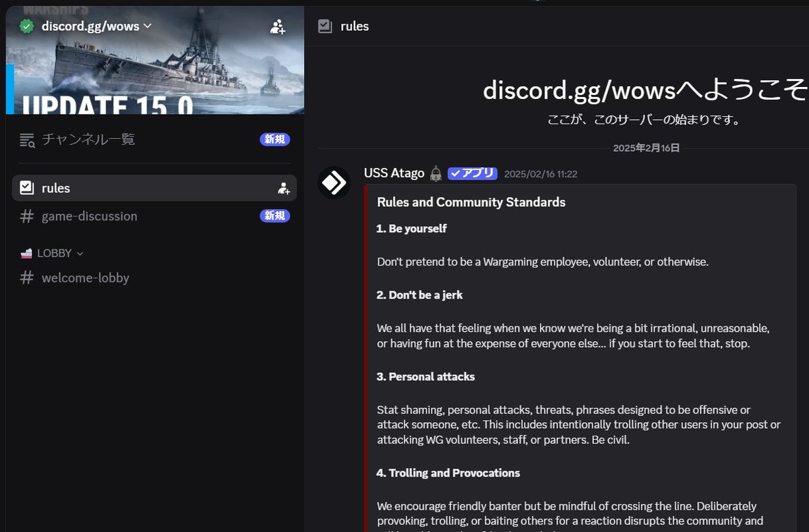Click the 新規 badge on game-discussion
The width and height of the screenshot is (809, 532).
click(274, 215)
